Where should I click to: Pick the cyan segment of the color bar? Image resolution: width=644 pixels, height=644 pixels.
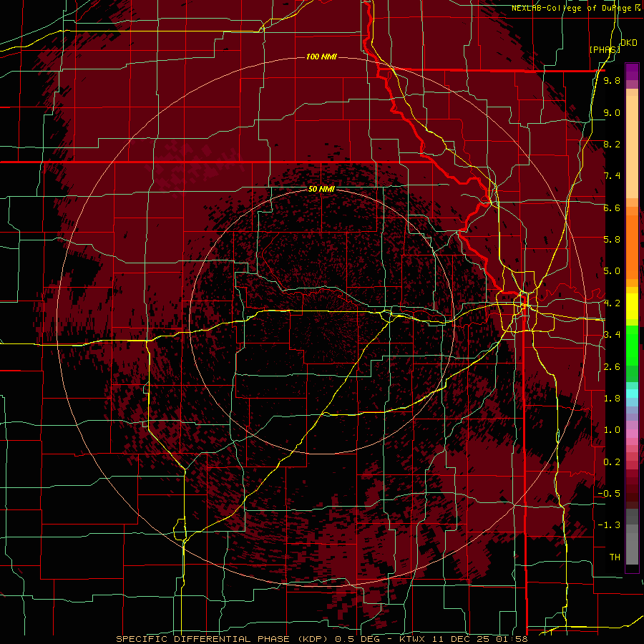[632, 394]
